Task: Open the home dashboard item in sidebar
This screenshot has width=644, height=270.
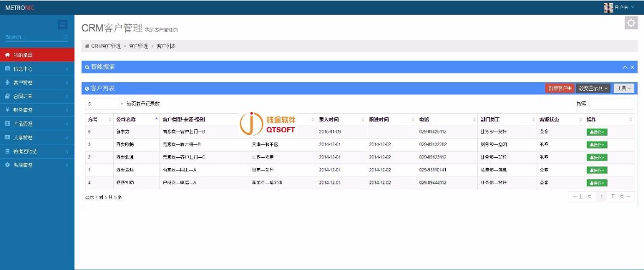Action: pos(37,55)
